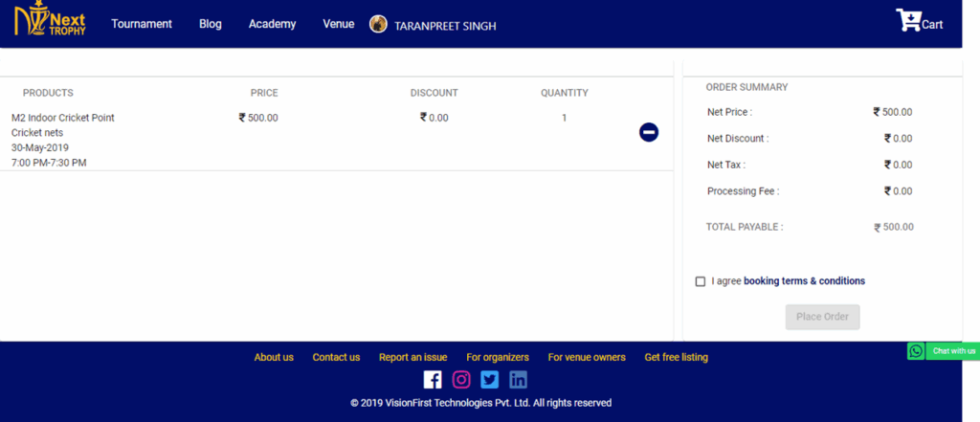The width and height of the screenshot is (980, 422).
Task: Open the LinkedIn icon in footer
Action: [x=518, y=379]
